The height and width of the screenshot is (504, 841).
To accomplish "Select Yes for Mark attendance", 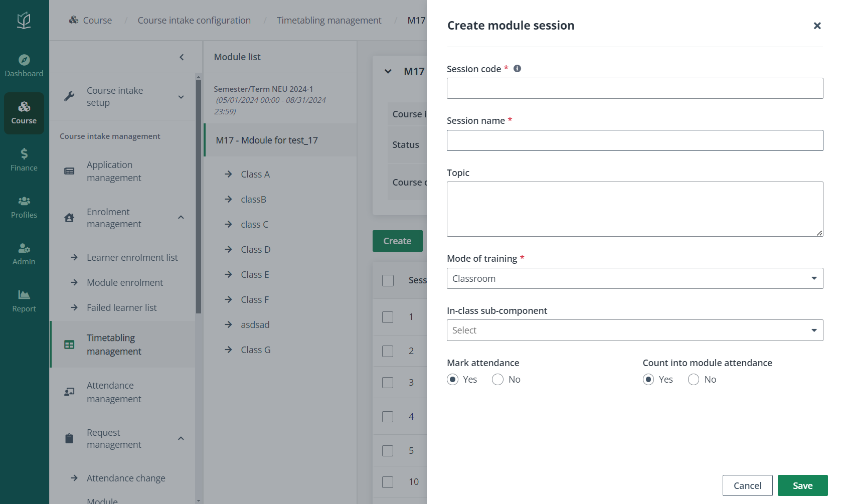I will [x=453, y=380].
